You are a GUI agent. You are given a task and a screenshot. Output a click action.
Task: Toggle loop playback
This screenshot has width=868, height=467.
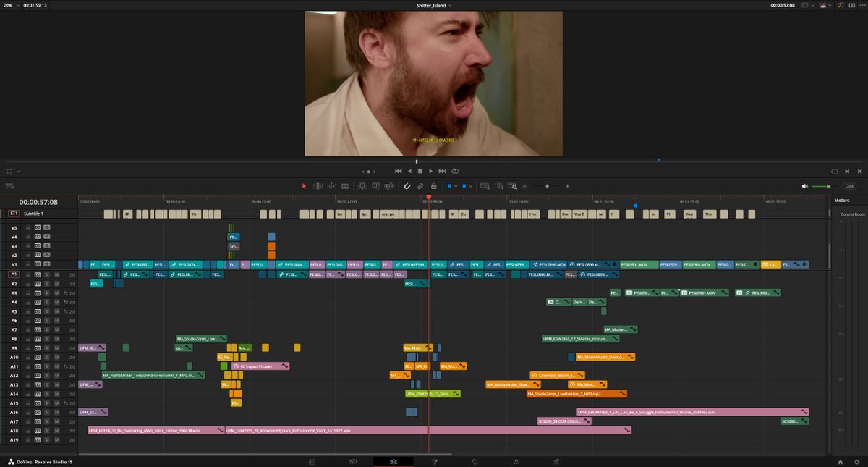click(x=455, y=171)
